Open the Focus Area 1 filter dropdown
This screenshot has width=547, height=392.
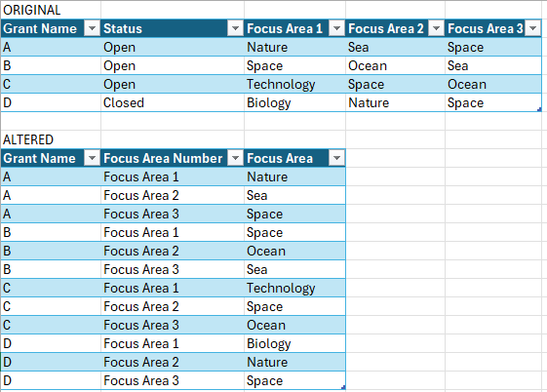point(336,28)
